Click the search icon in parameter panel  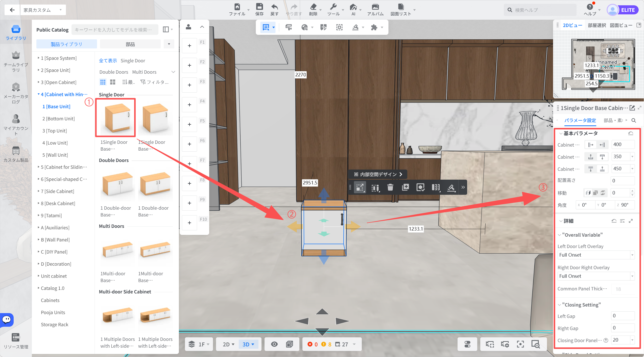click(x=634, y=120)
